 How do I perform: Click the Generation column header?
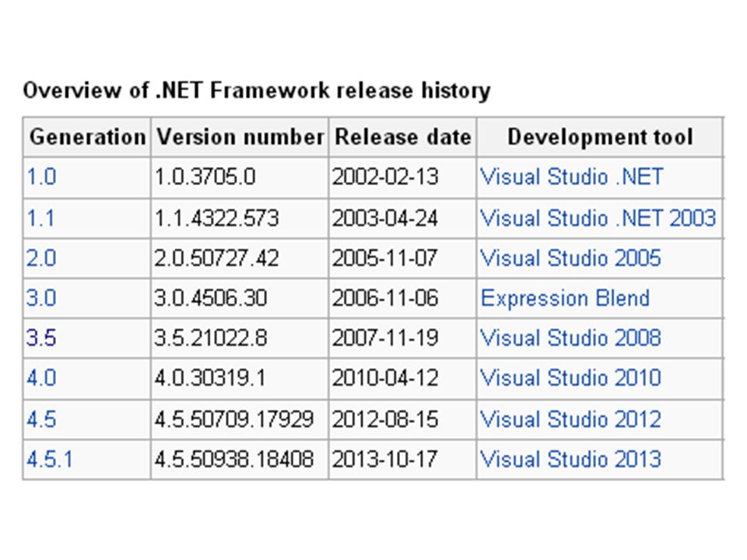pyautogui.click(x=87, y=137)
